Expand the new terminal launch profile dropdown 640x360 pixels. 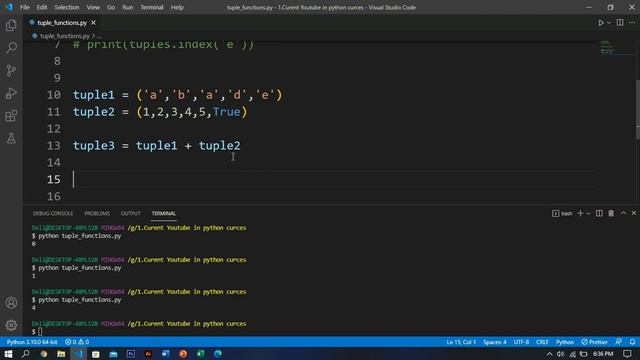(588, 213)
